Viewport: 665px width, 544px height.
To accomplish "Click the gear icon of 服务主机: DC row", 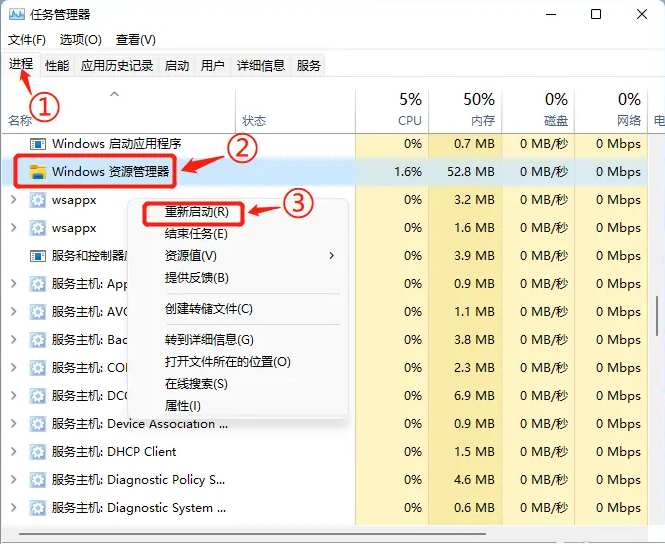I will point(38,396).
